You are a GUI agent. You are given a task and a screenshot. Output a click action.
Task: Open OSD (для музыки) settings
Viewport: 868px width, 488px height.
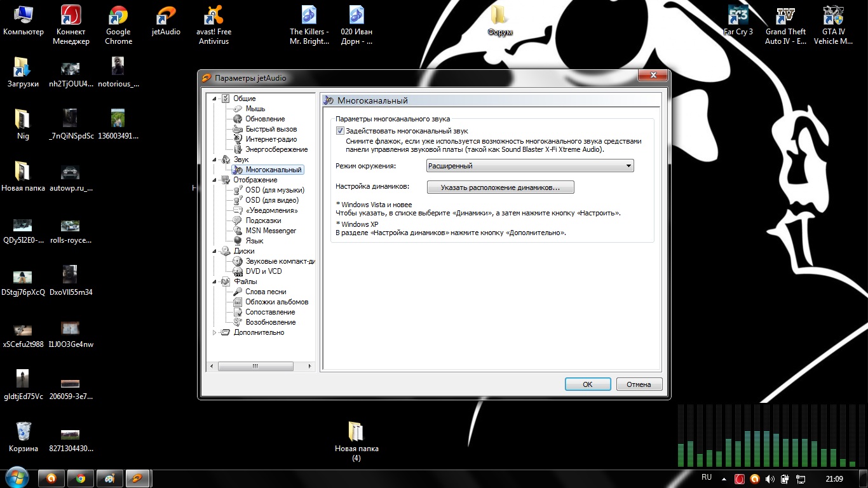point(275,190)
